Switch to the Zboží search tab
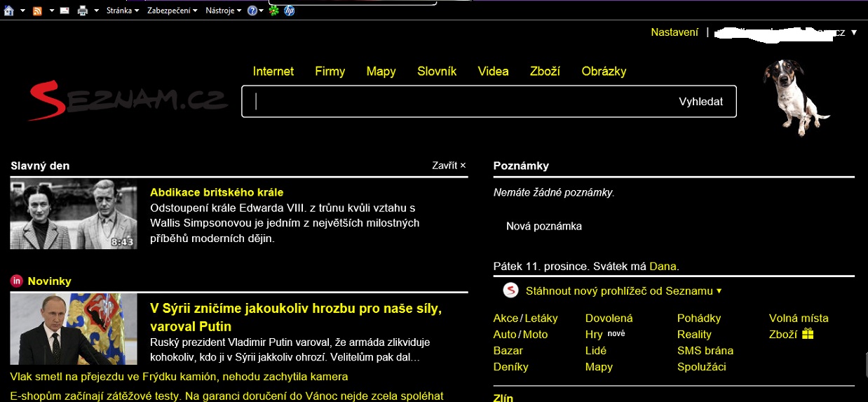 545,71
